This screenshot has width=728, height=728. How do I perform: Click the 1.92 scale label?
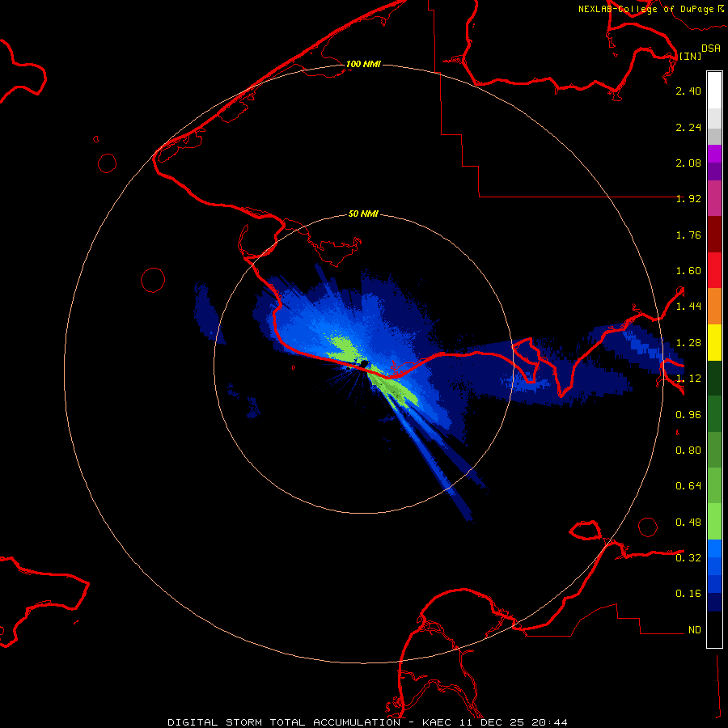[688, 199]
